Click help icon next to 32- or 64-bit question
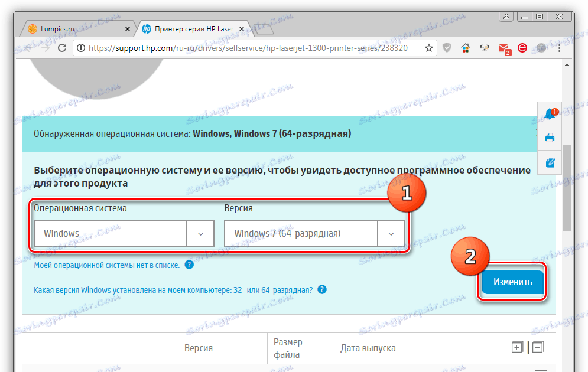Viewport: 588px width, 372px height. [322, 289]
